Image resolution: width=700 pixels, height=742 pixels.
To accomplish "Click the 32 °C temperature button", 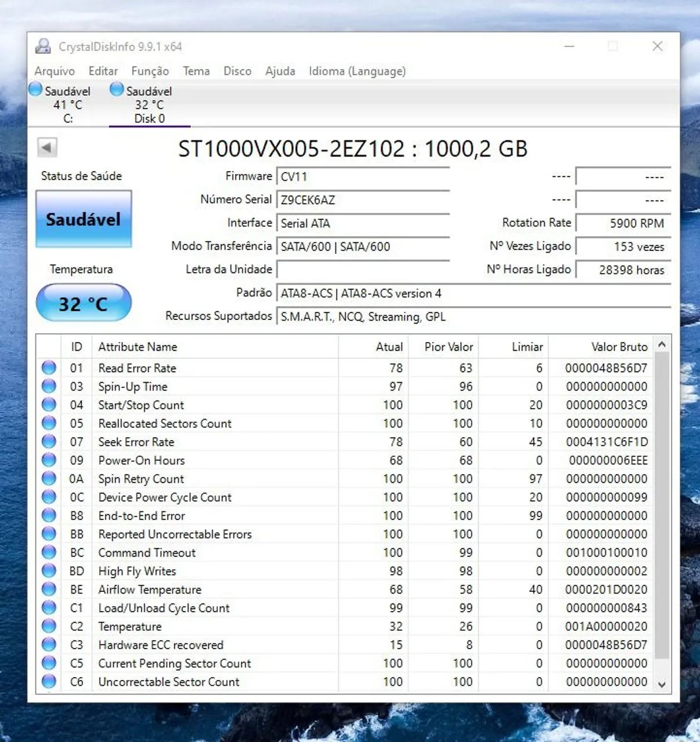I will [83, 303].
